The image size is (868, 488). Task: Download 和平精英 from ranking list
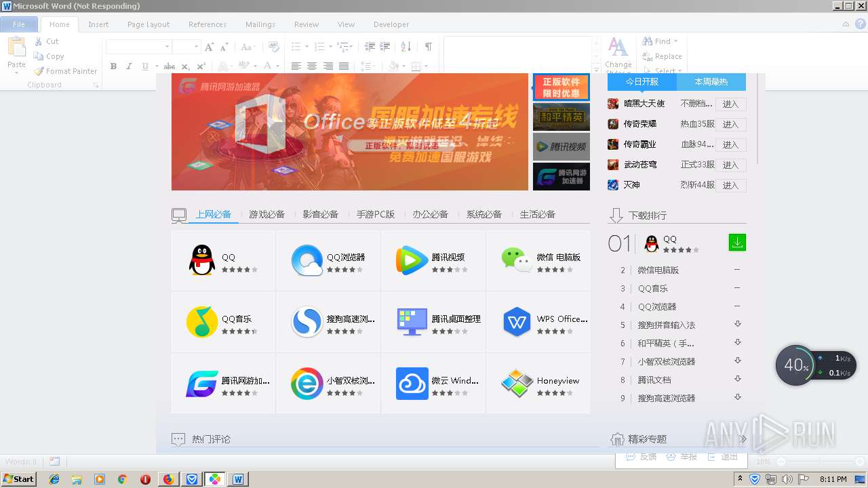[738, 342]
